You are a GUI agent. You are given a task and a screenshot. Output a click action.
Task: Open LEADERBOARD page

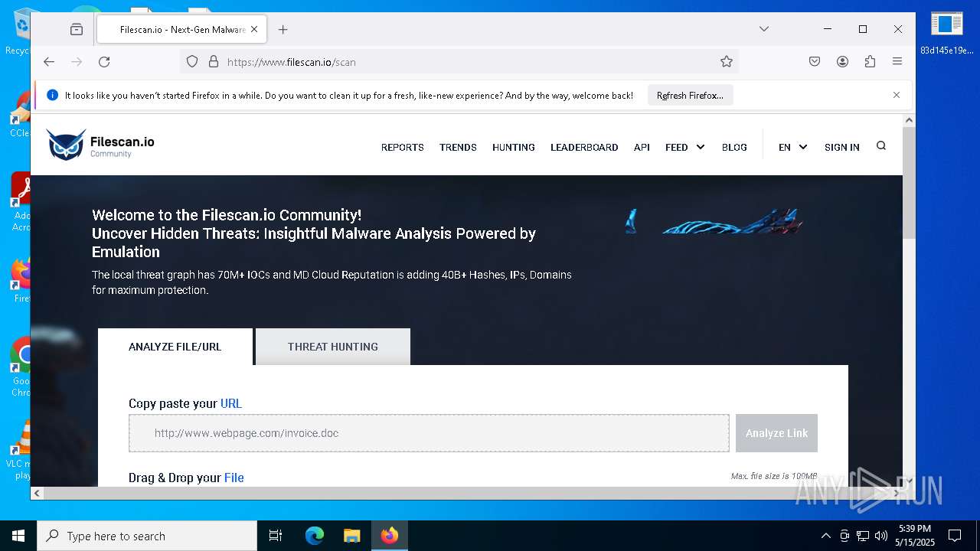pos(584,147)
